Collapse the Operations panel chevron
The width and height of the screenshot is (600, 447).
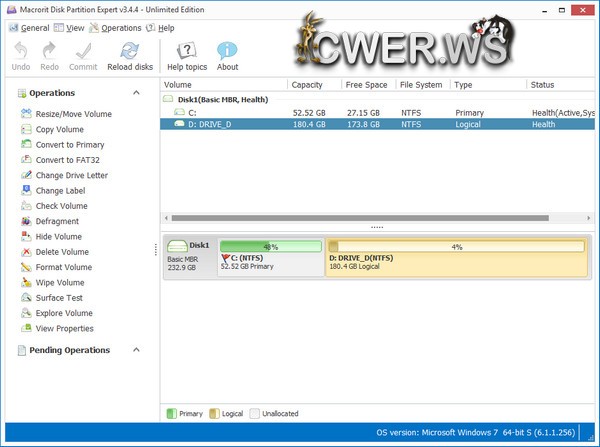(x=136, y=93)
